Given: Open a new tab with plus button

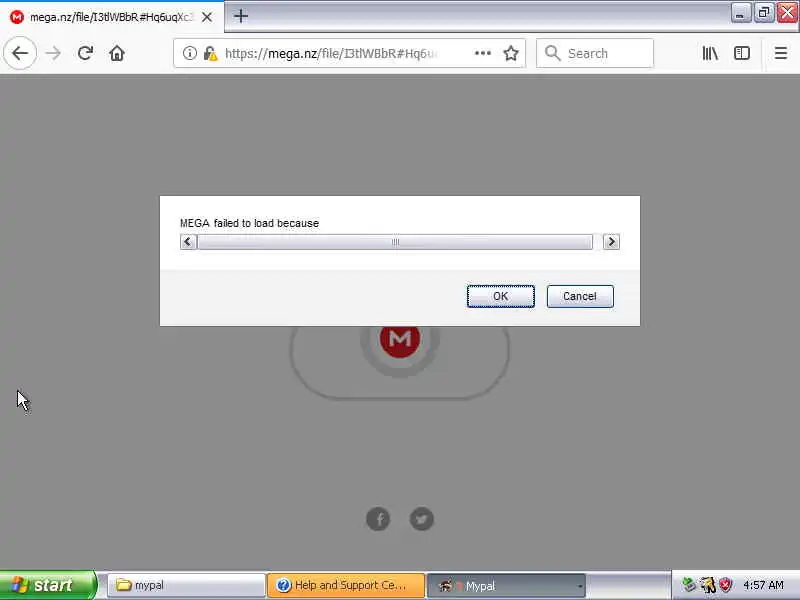Looking at the screenshot, I should (241, 16).
